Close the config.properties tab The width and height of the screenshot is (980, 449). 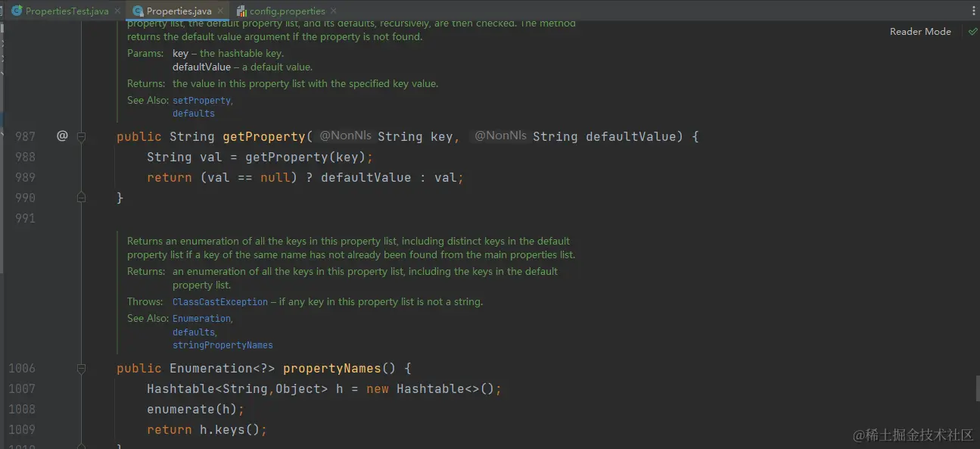334,11
